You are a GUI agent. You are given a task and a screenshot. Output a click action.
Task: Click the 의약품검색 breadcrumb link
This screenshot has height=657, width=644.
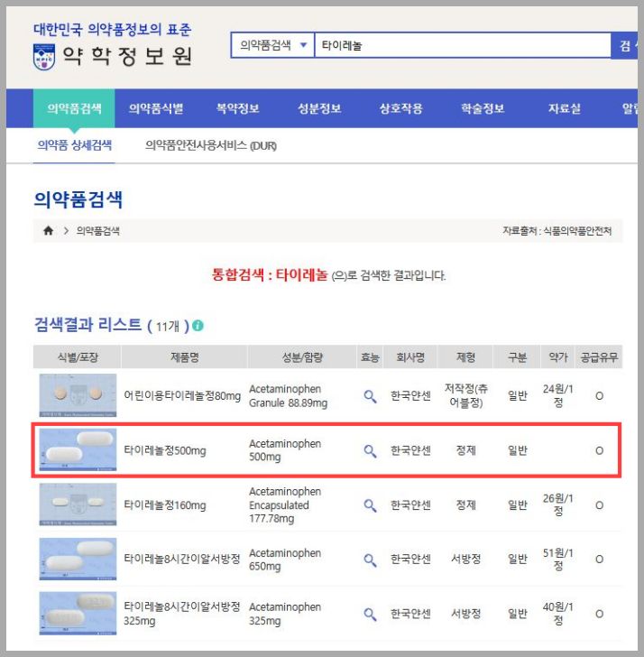point(98,231)
